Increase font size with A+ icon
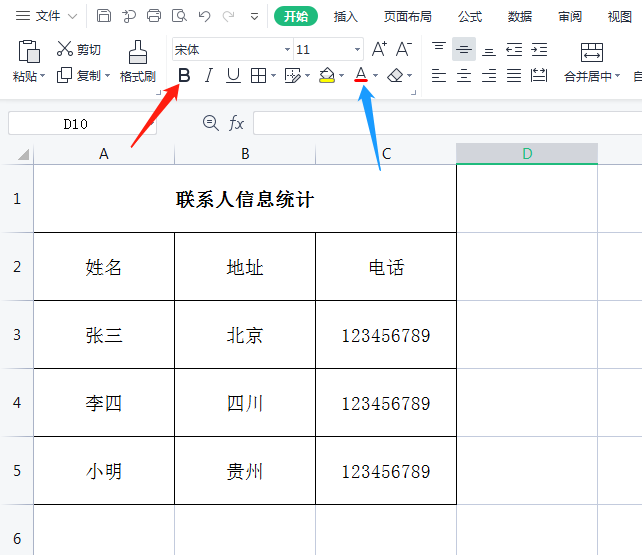Screen dimensions: 642x555 (x=379, y=49)
